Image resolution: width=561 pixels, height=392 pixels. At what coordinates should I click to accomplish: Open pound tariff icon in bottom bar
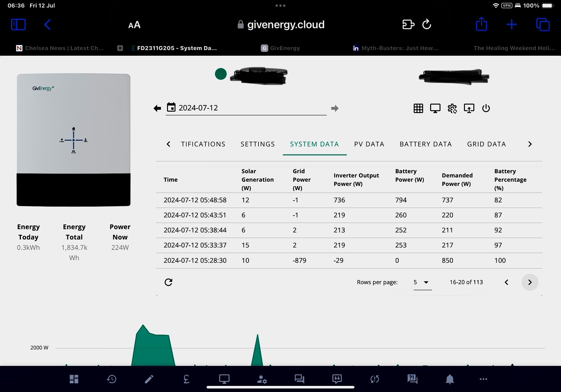(x=187, y=379)
